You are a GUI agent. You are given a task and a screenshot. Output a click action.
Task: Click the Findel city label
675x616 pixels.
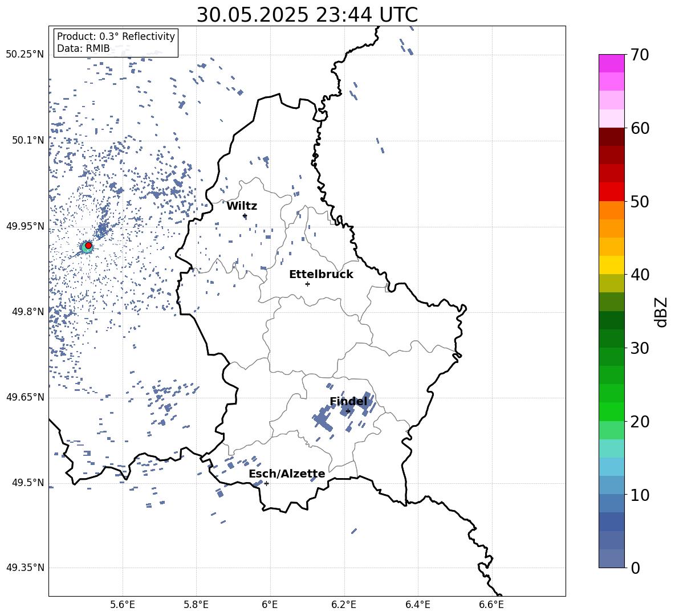(x=349, y=402)
